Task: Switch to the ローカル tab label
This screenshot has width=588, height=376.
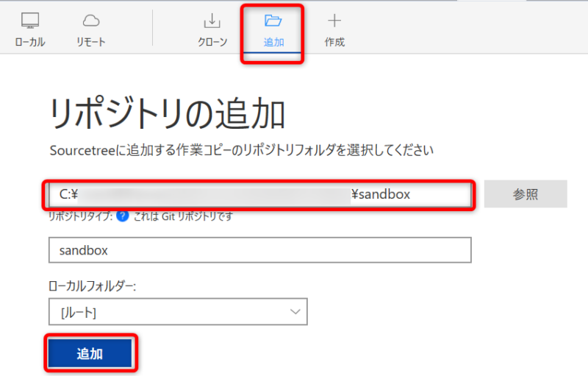Action: point(30,42)
